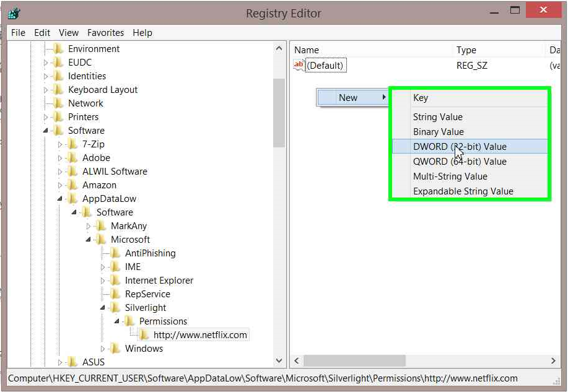Select the (Default) value name

(x=326, y=66)
